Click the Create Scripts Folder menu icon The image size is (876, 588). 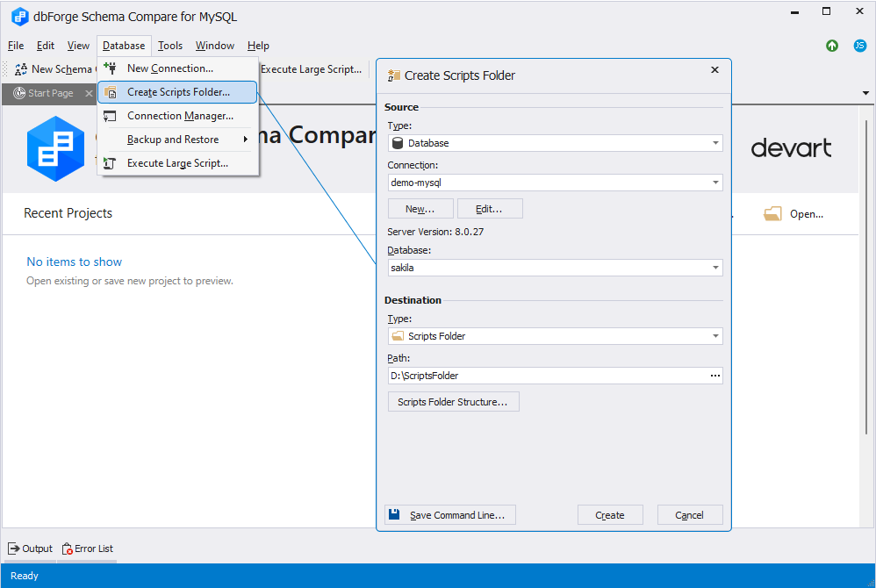point(110,92)
